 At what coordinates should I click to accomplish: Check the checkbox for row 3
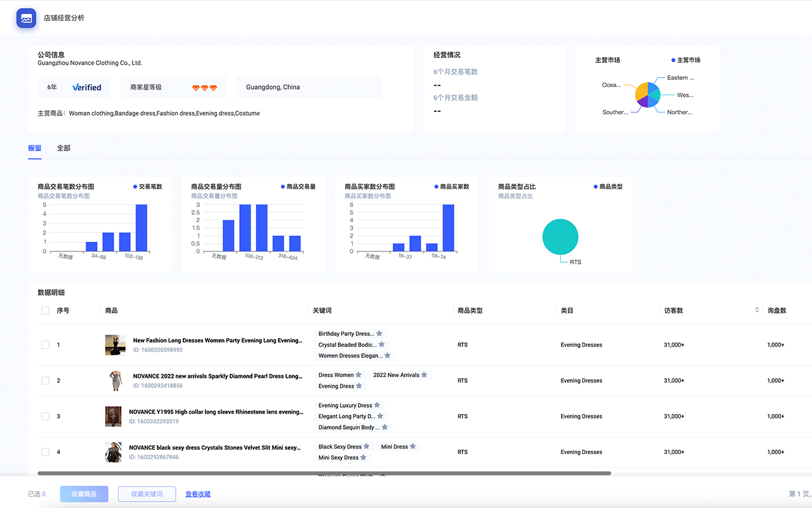pos(45,417)
